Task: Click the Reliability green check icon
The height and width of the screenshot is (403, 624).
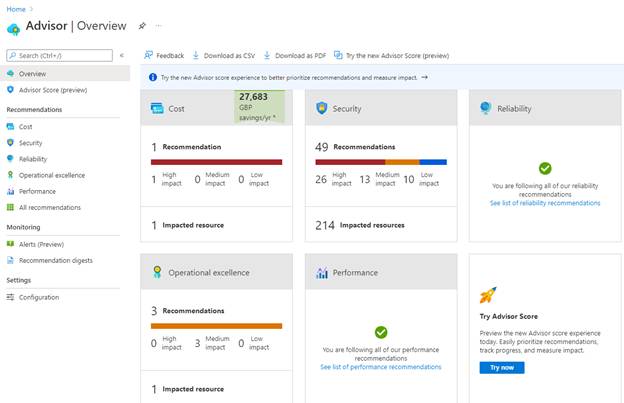Action: coord(545,168)
